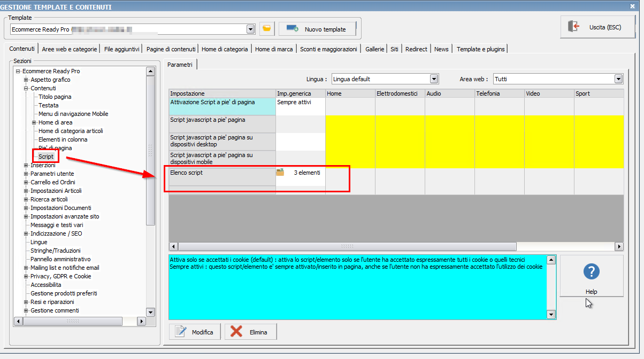The height and width of the screenshot is (359, 644).
Task: Select Elementi in colonna item
Action: click(63, 139)
